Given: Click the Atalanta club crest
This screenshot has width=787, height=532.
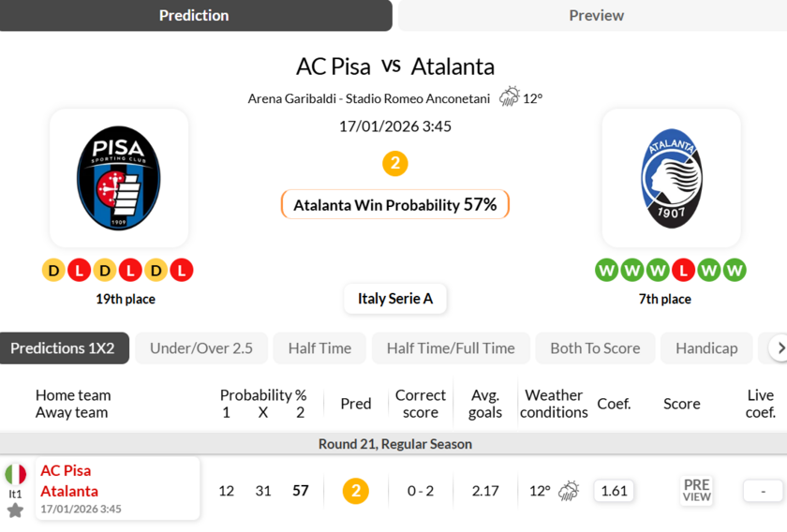Looking at the screenshot, I should (x=671, y=178).
